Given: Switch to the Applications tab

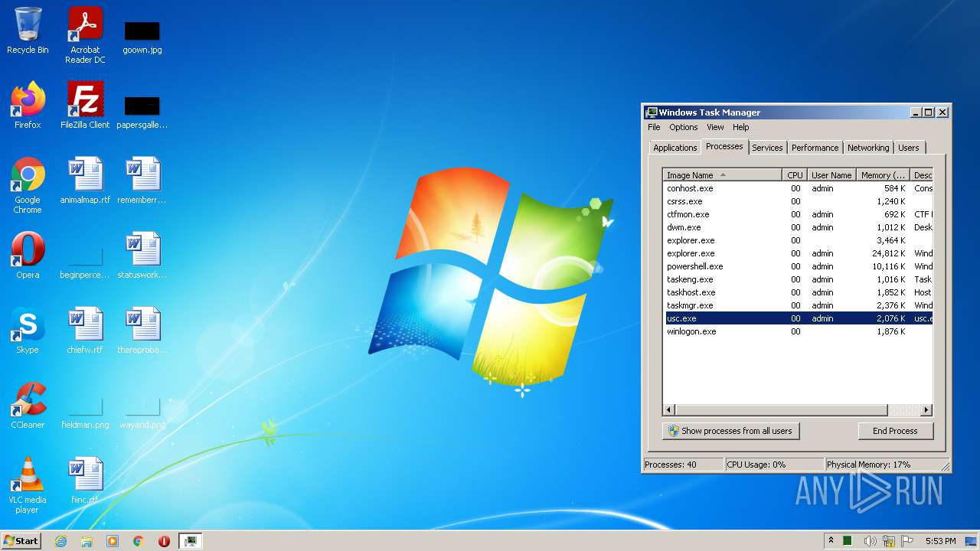Looking at the screenshot, I should click(675, 148).
